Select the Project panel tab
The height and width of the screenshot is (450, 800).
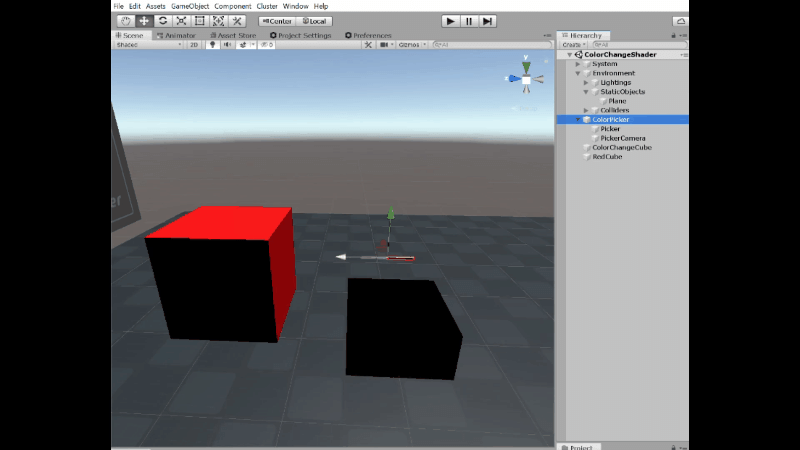[577, 447]
